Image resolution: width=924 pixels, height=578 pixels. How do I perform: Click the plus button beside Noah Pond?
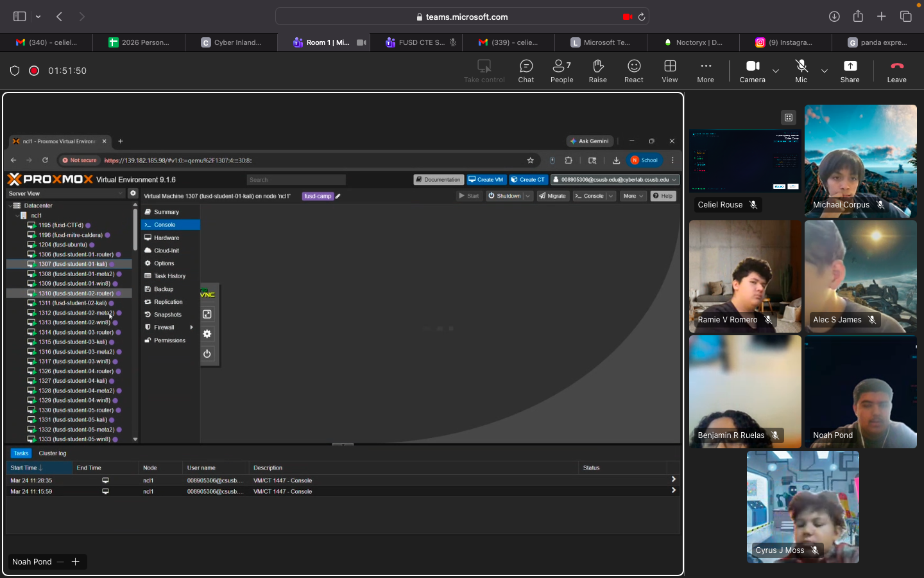(75, 562)
